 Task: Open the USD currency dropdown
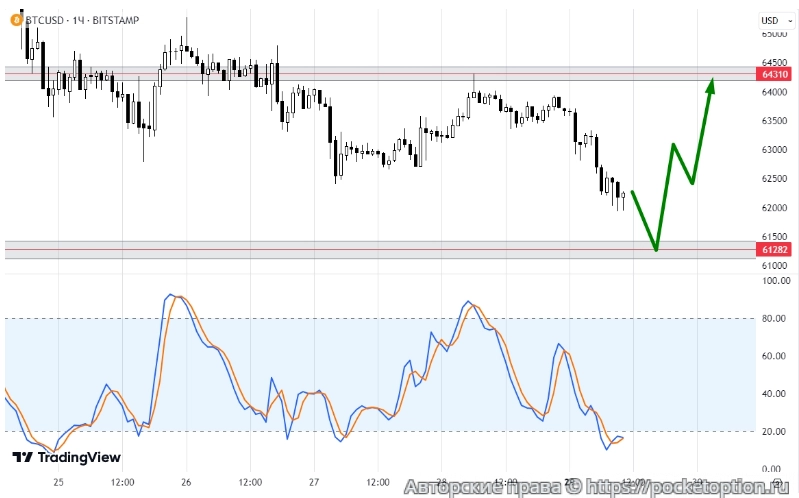[773, 20]
